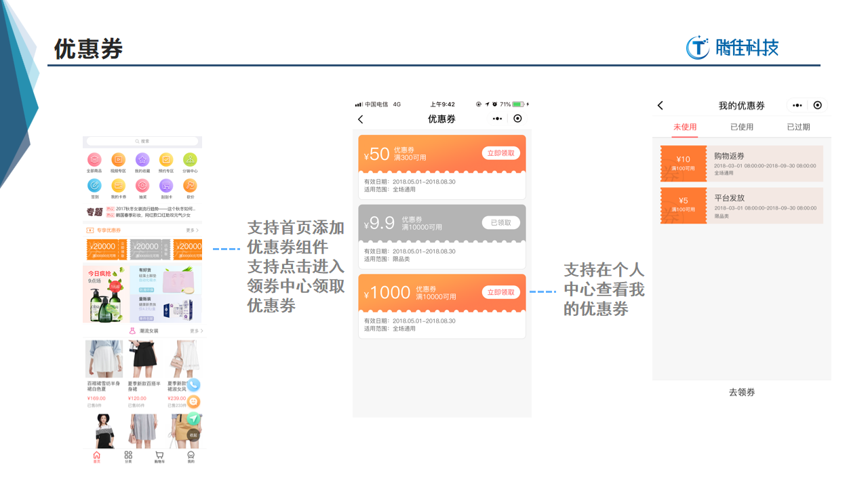Open the 有好货 promotion tile
Viewport: 868px width, 488px height.
[165, 279]
